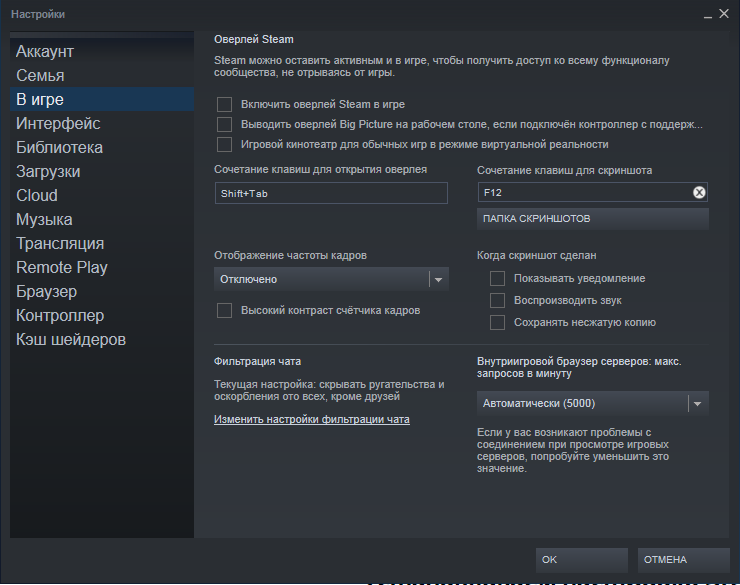
Task: Go to Remote Play settings
Action: pos(101,267)
